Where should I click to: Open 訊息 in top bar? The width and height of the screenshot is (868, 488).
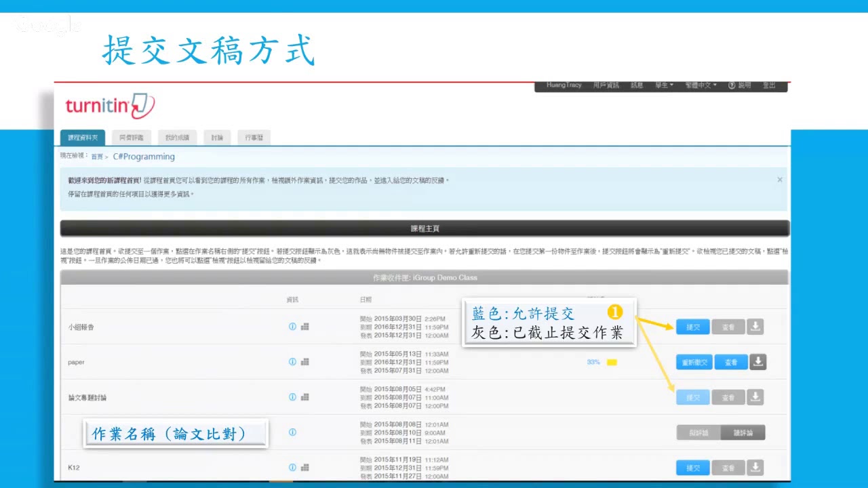click(x=637, y=85)
